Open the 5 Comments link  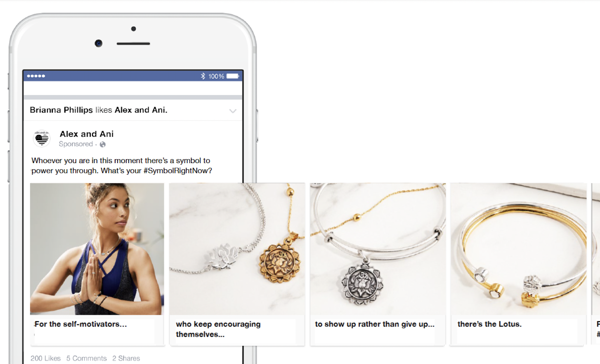[86, 358]
